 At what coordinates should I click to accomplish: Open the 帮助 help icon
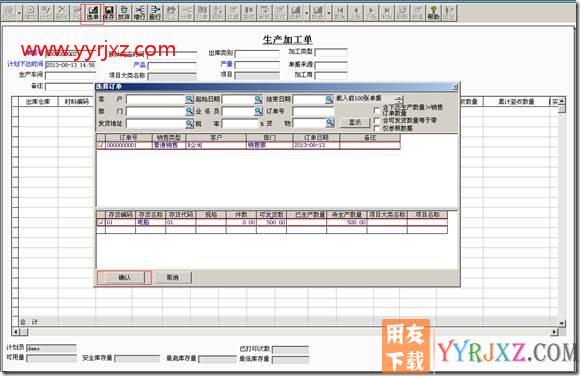click(x=434, y=13)
